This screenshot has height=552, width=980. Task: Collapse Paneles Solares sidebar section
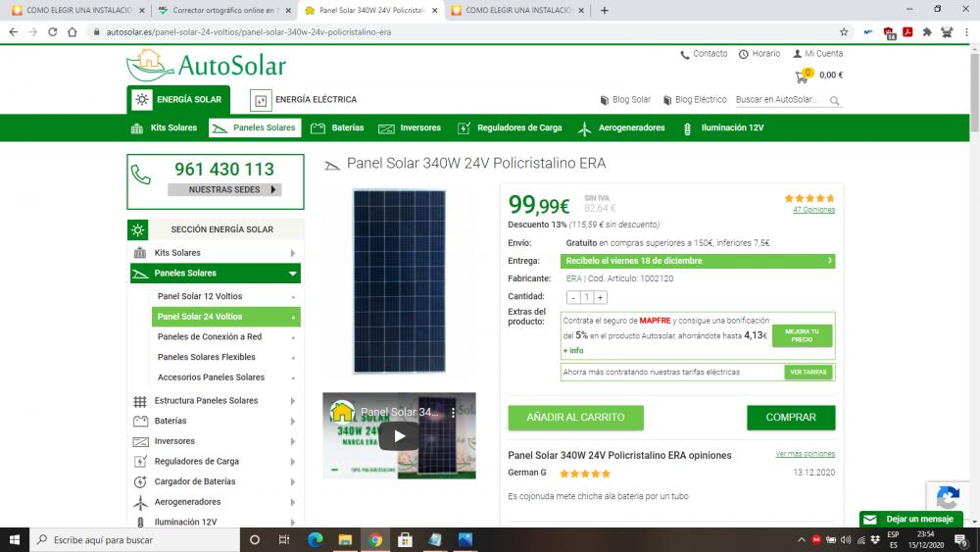click(292, 274)
